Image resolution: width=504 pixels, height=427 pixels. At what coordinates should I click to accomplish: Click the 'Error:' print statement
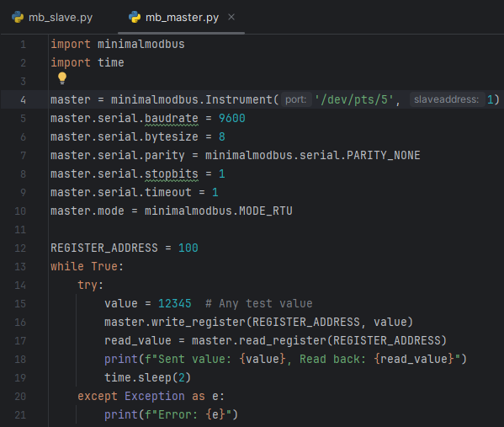click(171, 414)
